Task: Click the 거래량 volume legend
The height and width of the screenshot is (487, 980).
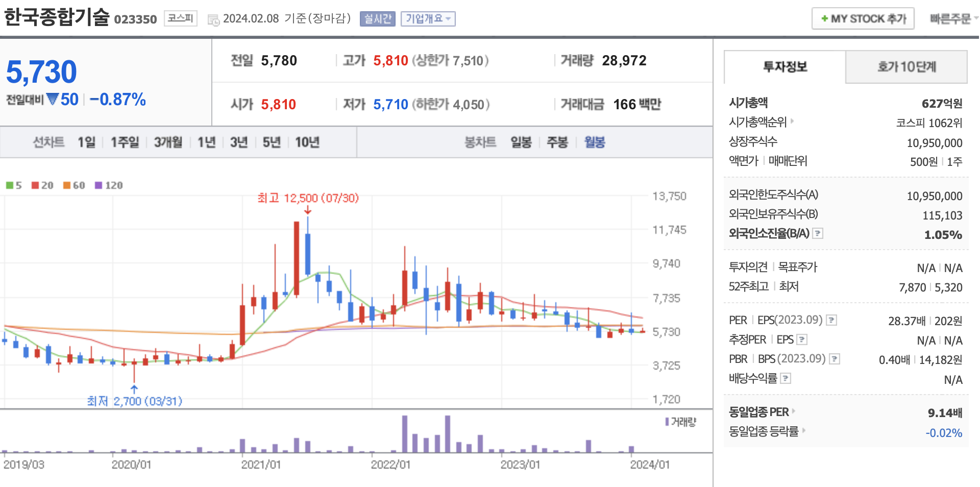Action: coord(681,422)
